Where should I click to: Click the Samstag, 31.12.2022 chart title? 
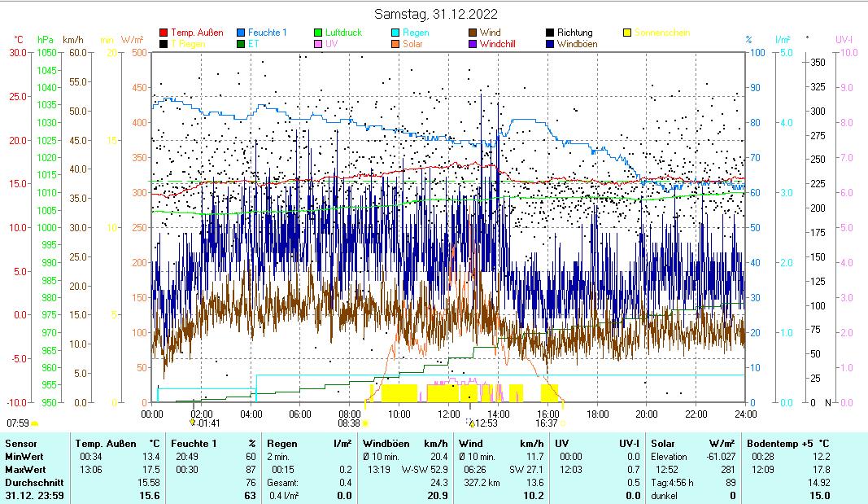pos(436,14)
